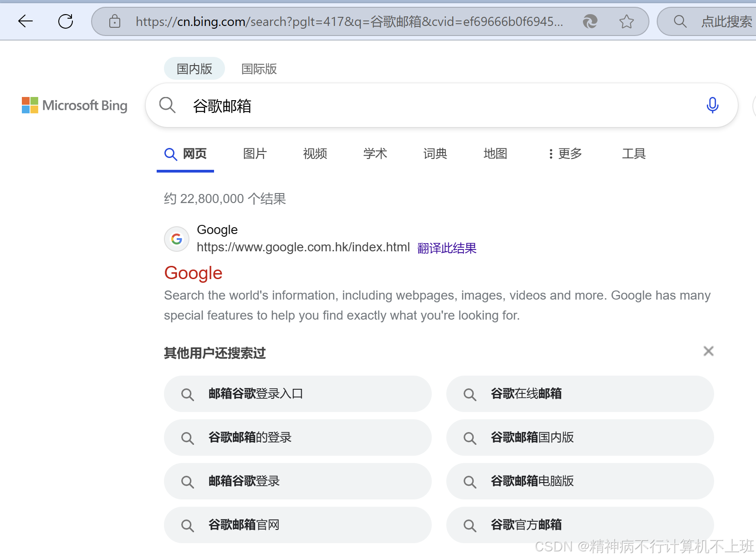Open the 工具 search tools

tap(634, 154)
